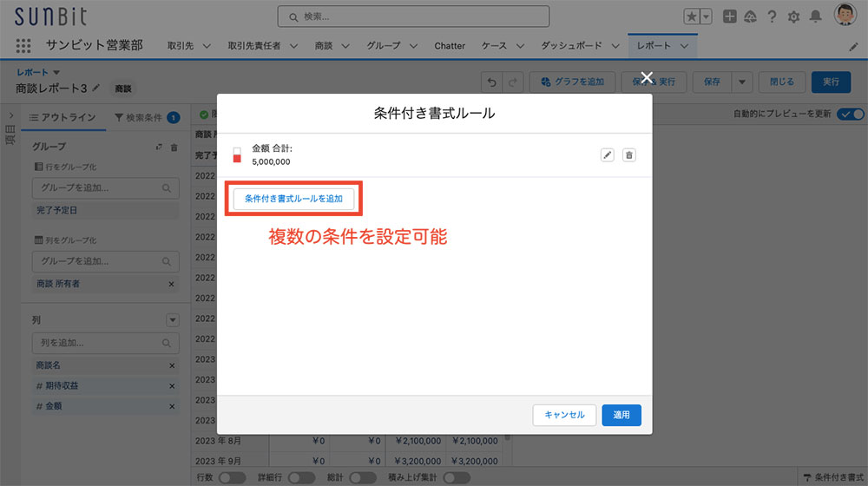Remove the 期待収益 column
Viewport: 868px width, 486px height.
172,386
